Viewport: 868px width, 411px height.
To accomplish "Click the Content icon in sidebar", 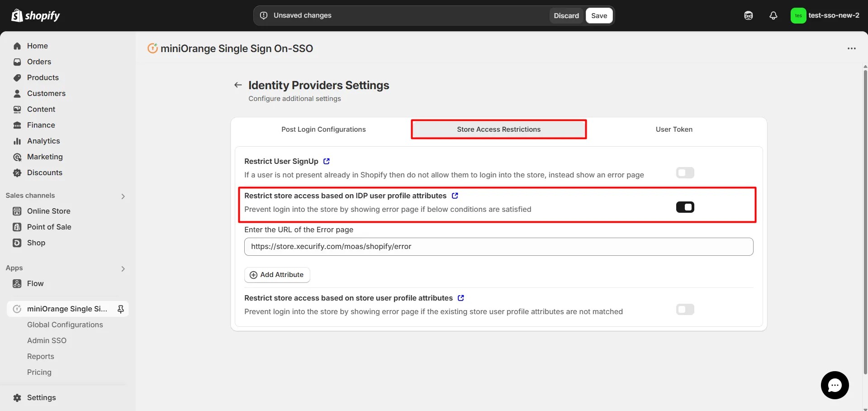I will pyautogui.click(x=17, y=110).
